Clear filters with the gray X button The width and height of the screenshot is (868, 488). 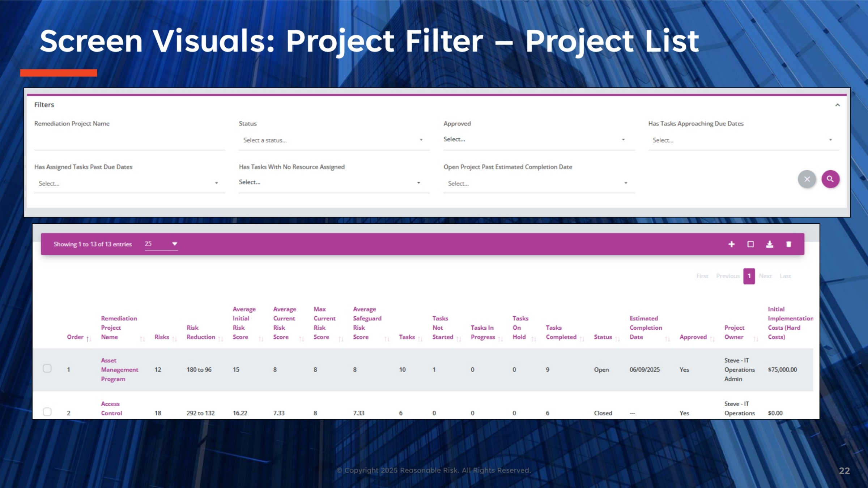coord(807,179)
